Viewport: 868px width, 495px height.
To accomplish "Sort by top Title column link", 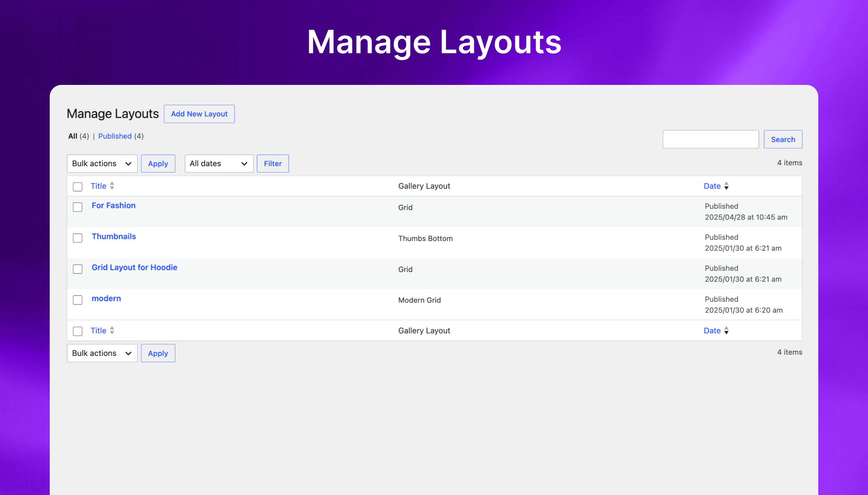I will (x=99, y=186).
